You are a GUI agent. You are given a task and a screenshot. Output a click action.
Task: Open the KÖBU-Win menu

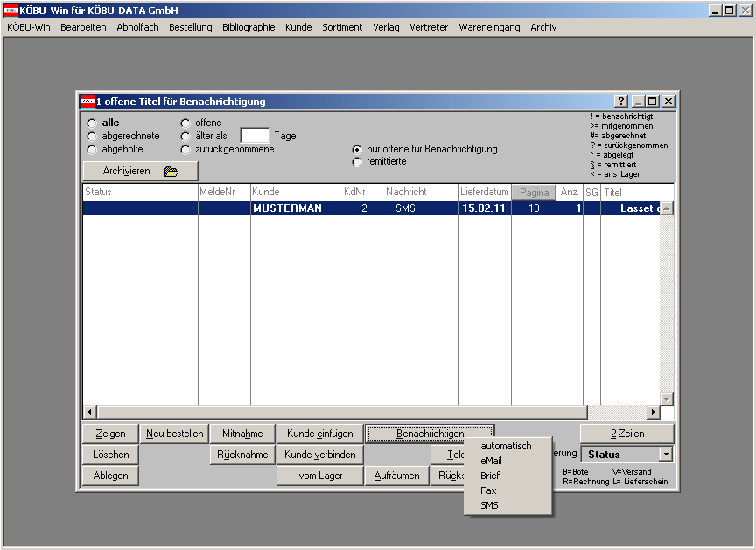click(29, 27)
